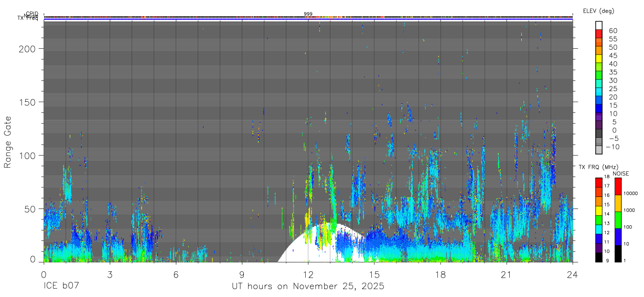Select the blue 15–20 segment of the ELEV colorbar
Image resolution: width=644 pixels, height=297 pixels.
[x=599, y=101]
